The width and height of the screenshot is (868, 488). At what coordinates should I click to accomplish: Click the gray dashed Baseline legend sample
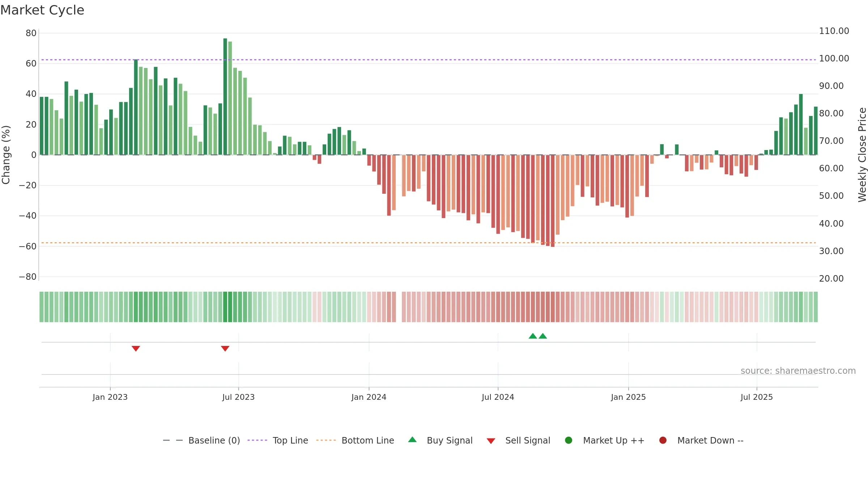pyautogui.click(x=173, y=440)
